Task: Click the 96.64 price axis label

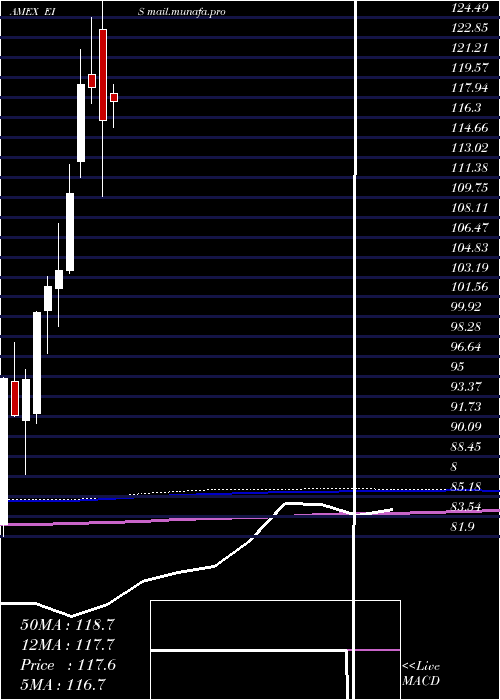Action: click(467, 346)
